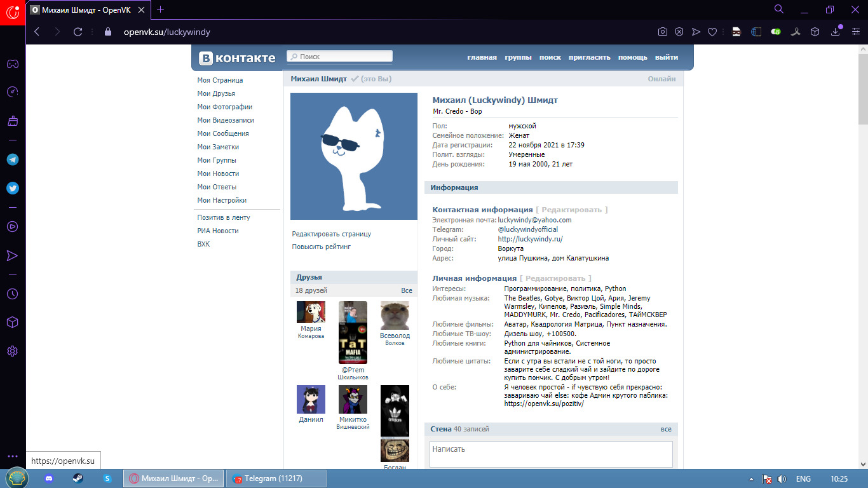The width and height of the screenshot is (868, 488).
Task: Open Discord from the taskbar
Action: coord(50,478)
